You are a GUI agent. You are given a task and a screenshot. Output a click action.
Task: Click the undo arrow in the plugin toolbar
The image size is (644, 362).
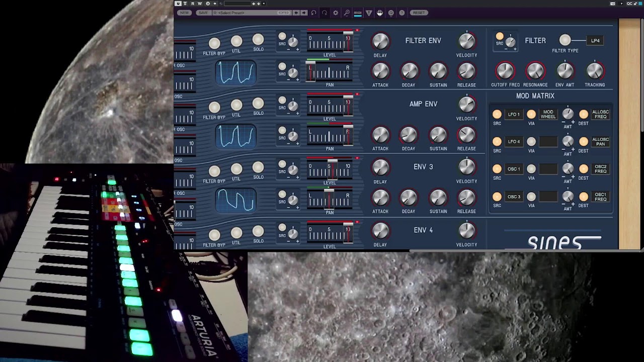313,13
